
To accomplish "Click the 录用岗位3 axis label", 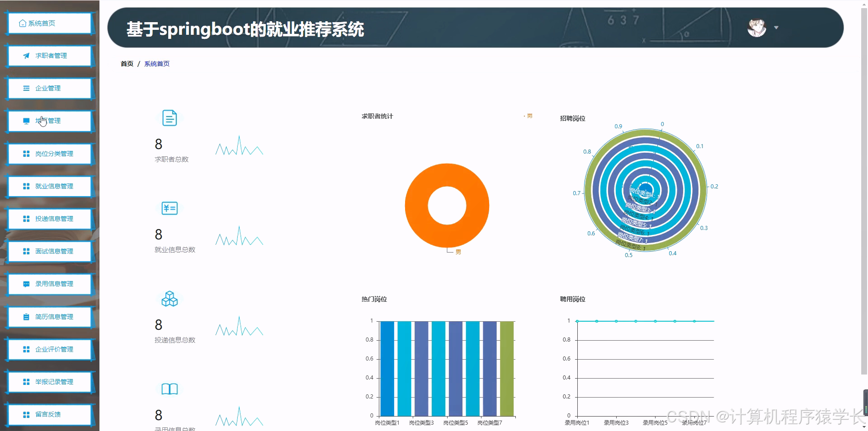I will coord(616,423).
